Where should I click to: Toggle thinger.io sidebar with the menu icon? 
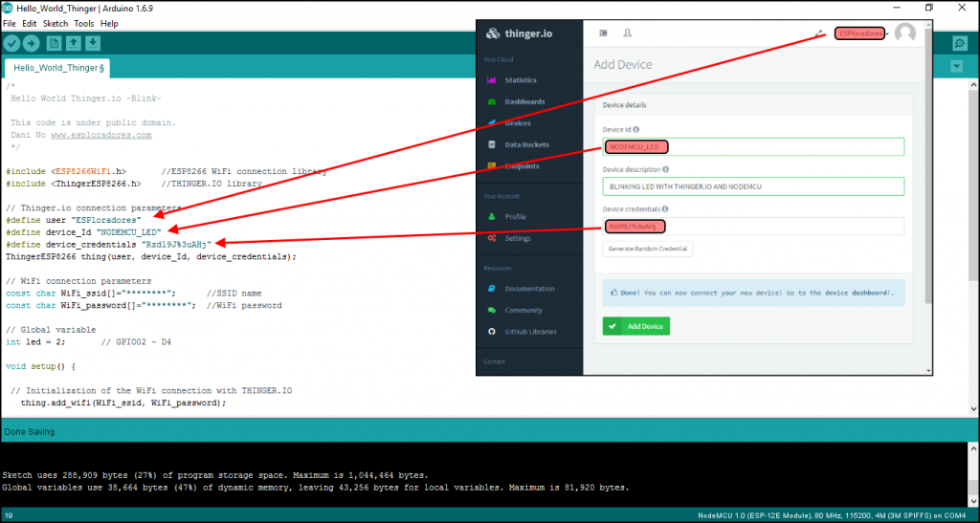(x=603, y=33)
